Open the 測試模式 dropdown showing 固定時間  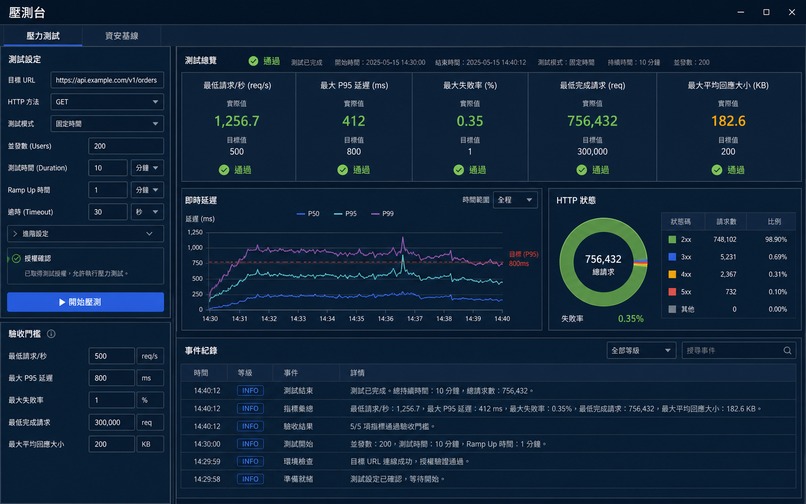107,124
